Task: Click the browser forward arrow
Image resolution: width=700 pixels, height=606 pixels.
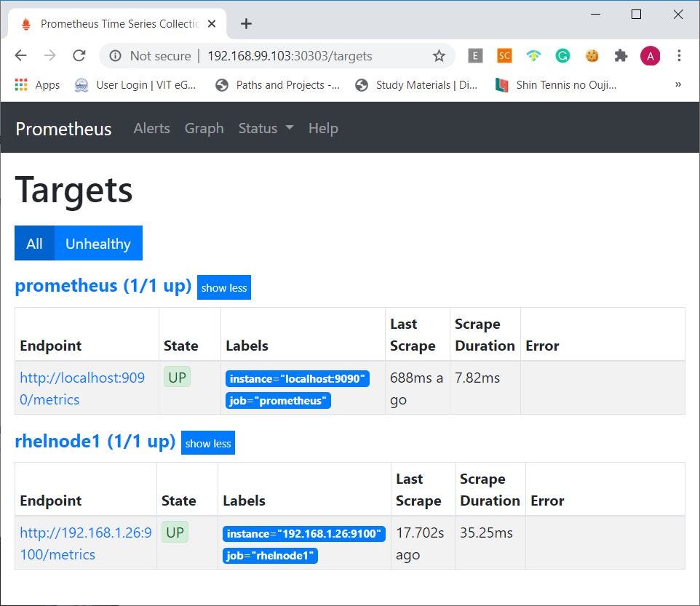Action: pos(50,56)
